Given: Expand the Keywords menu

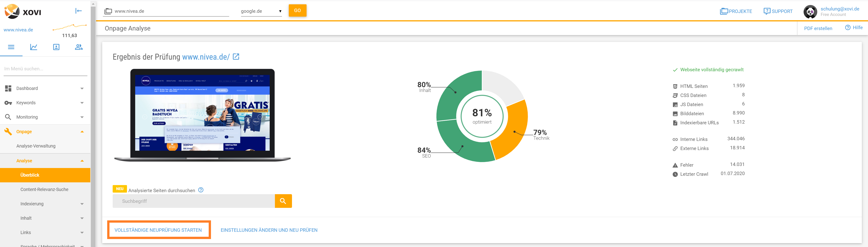Looking at the screenshot, I should tap(45, 103).
